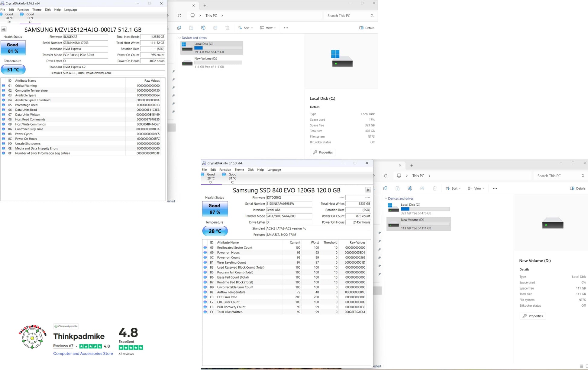Click next disk arrow beside Samsung SSD 840 EVO title
The image size is (588, 370).
coord(368,190)
